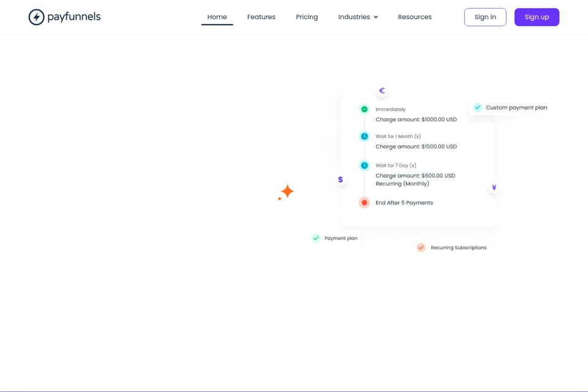Expand the Industries dropdown menu
The image size is (588, 392).
click(358, 17)
